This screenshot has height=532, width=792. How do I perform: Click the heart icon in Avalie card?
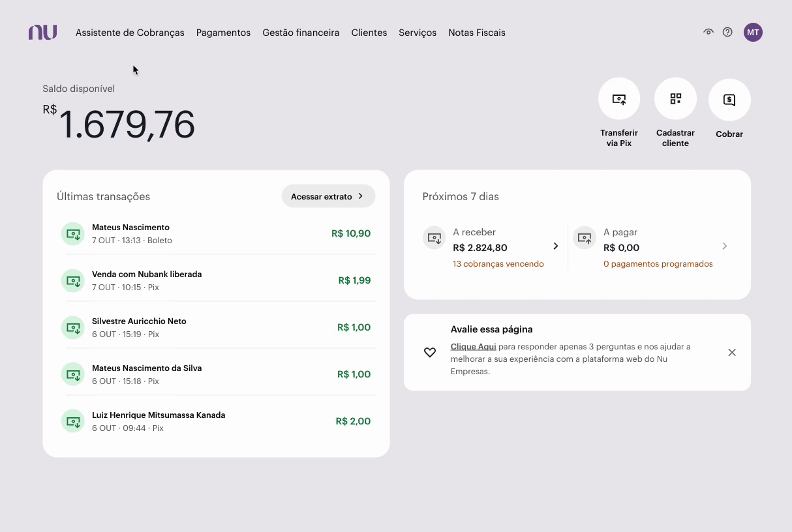(x=430, y=353)
